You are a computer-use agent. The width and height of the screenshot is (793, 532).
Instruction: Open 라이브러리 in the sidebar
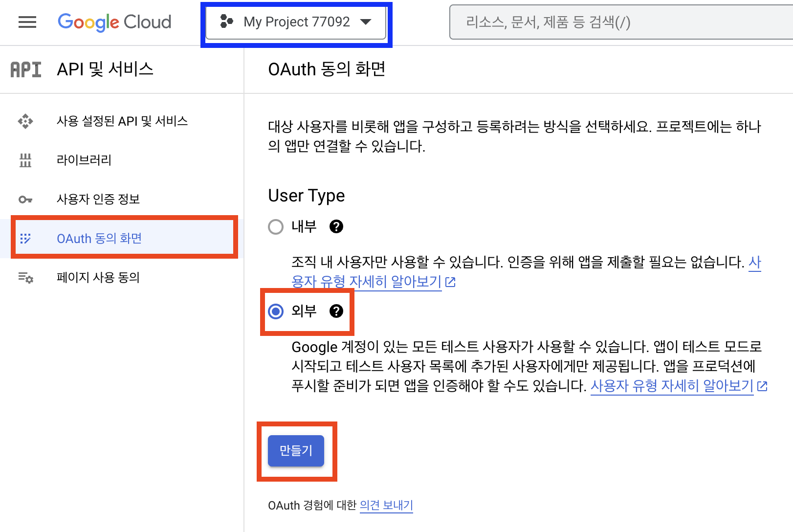[x=84, y=160]
